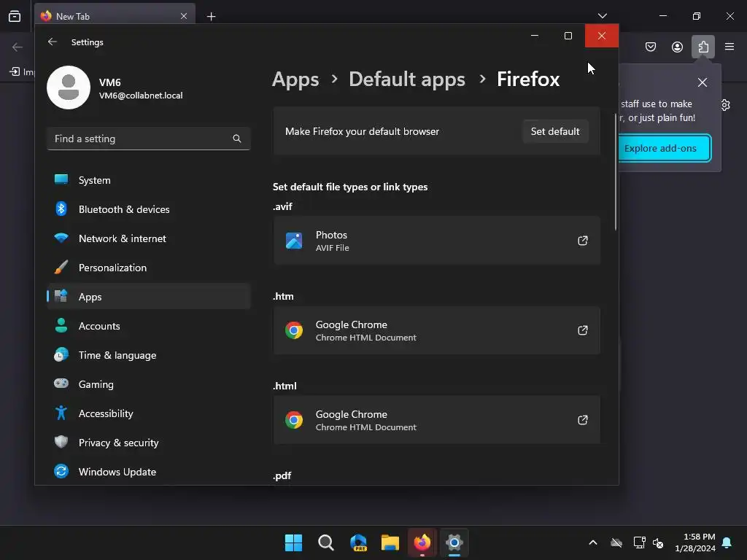Switch to Firefox on taskbar
The image size is (747, 560).
tap(422, 542)
